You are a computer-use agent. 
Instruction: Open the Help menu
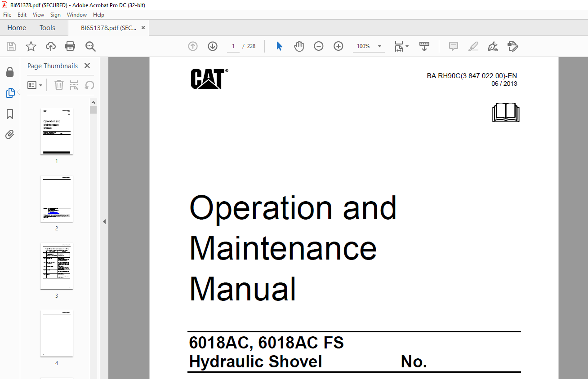tap(98, 15)
